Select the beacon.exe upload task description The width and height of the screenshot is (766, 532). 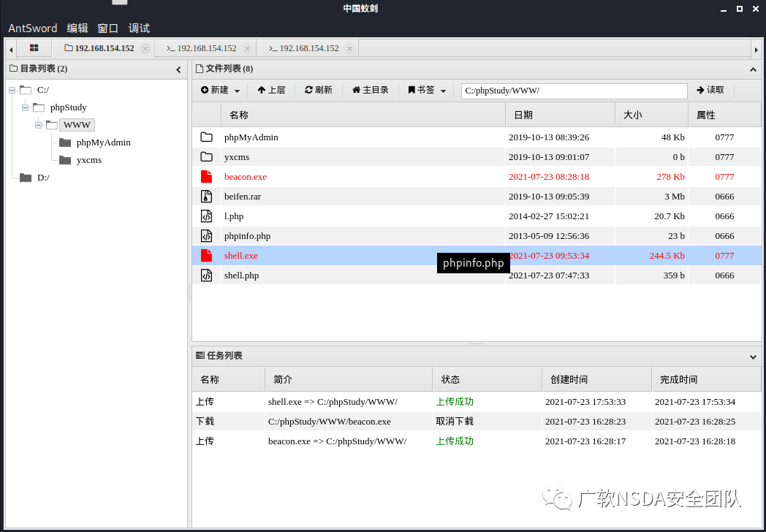tap(337, 441)
